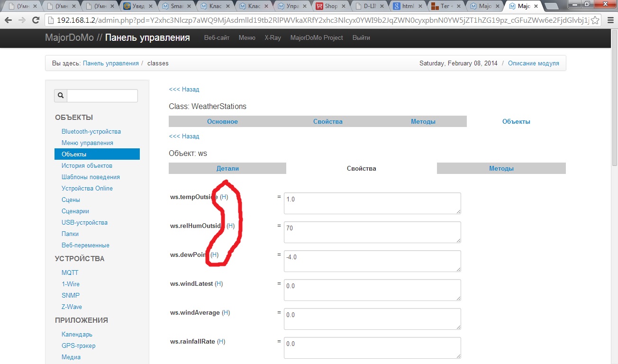Select the highlighted Объекты sidebar item
The height and width of the screenshot is (364, 618).
point(97,154)
